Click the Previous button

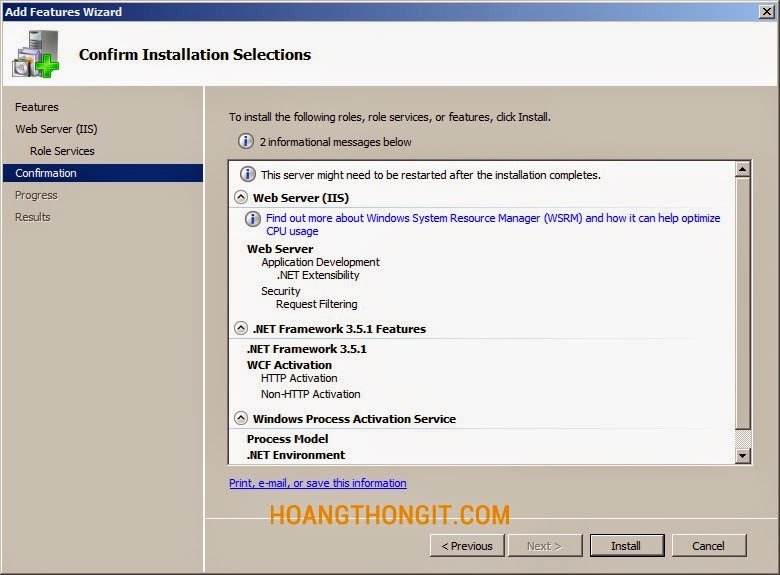click(467, 546)
